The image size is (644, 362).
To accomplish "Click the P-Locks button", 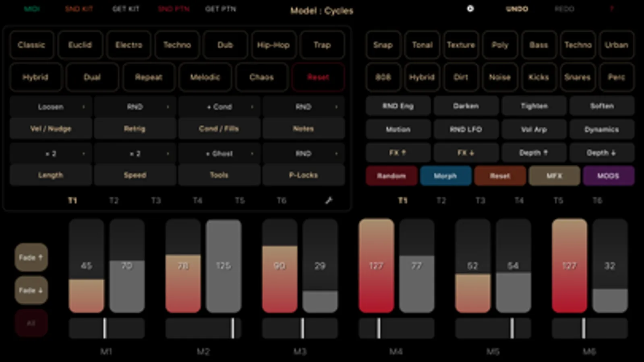I will click(303, 175).
